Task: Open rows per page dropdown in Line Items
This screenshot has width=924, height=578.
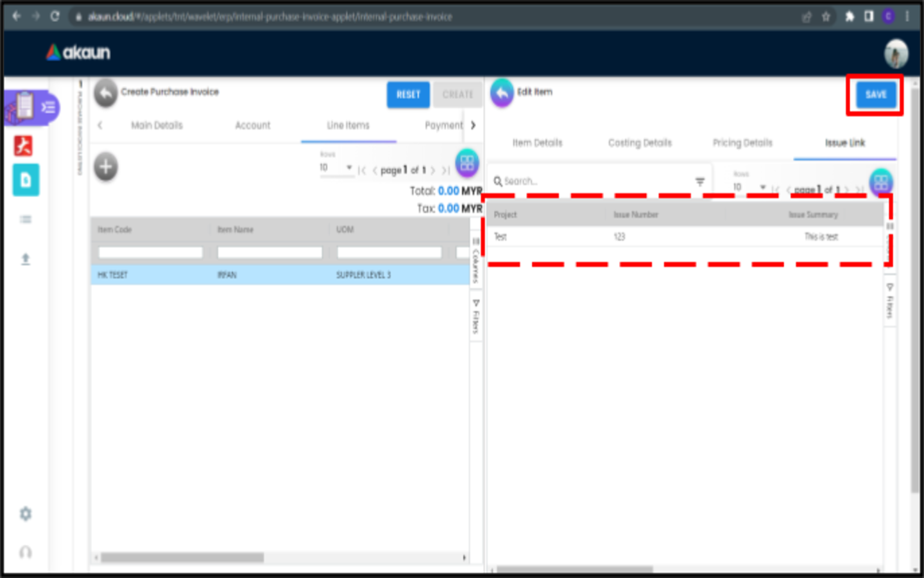Action: pyautogui.click(x=336, y=168)
